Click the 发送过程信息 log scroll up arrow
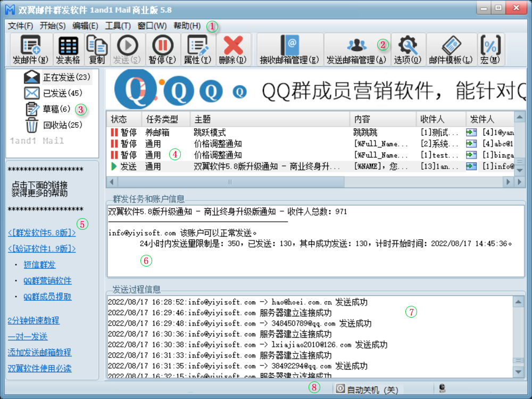The height and width of the screenshot is (399, 532). pyautogui.click(x=518, y=302)
